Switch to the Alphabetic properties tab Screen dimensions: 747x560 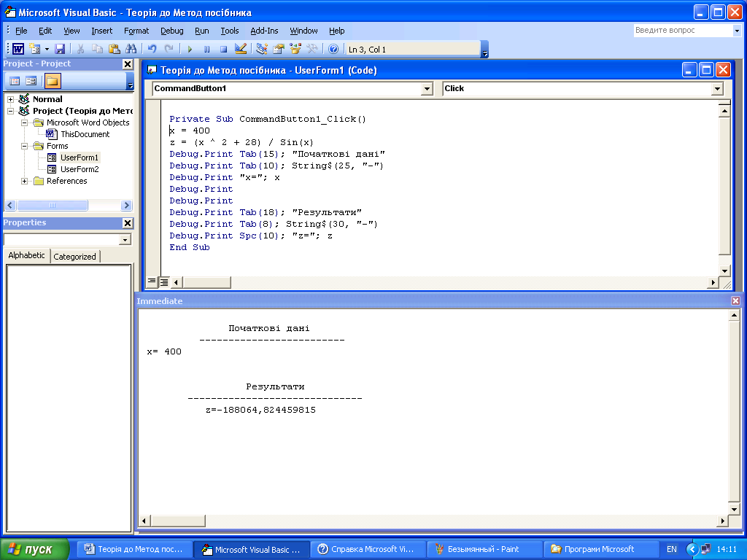(27, 255)
